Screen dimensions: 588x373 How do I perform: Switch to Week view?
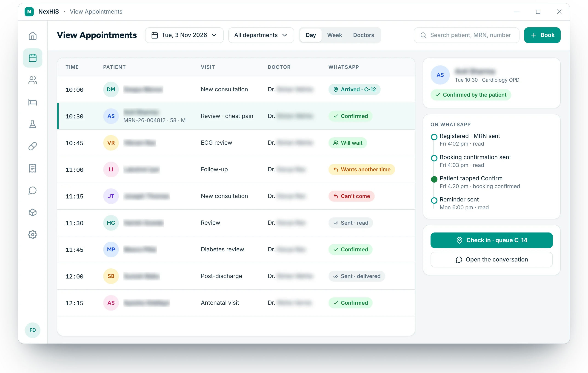tap(334, 35)
